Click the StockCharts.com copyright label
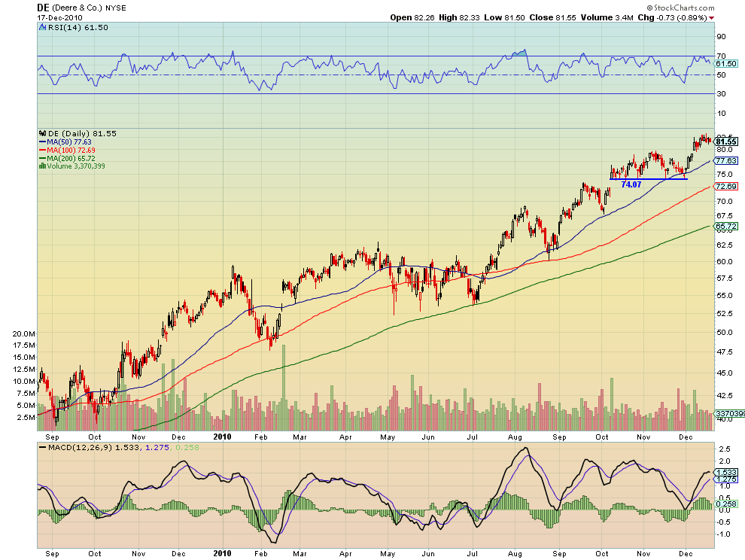Screen dimensions: 745x560 click(x=680, y=8)
